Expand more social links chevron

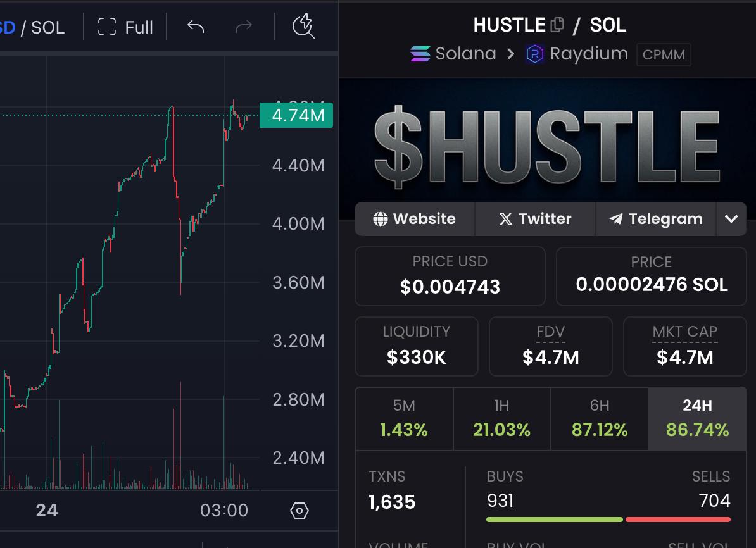pyautogui.click(x=731, y=219)
